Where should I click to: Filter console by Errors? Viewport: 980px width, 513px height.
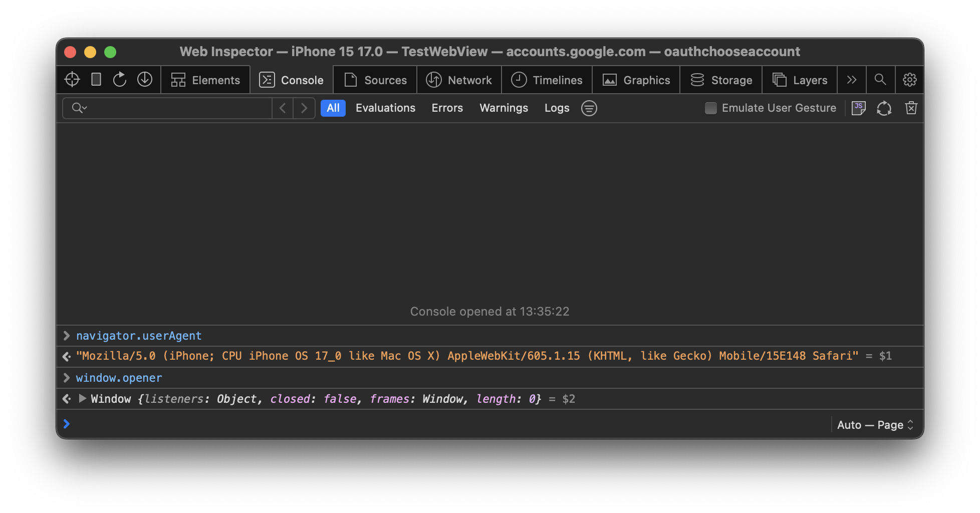447,108
